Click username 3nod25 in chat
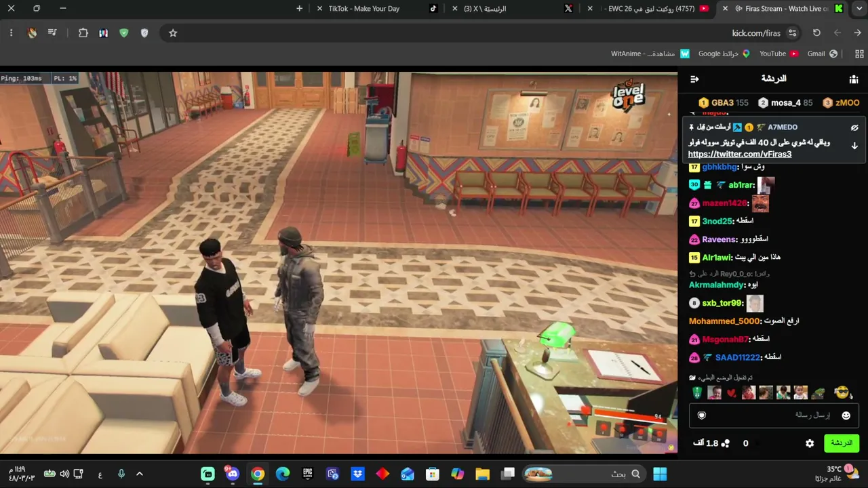The width and height of the screenshot is (868, 488). pyautogui.click(x=717, y=221)
